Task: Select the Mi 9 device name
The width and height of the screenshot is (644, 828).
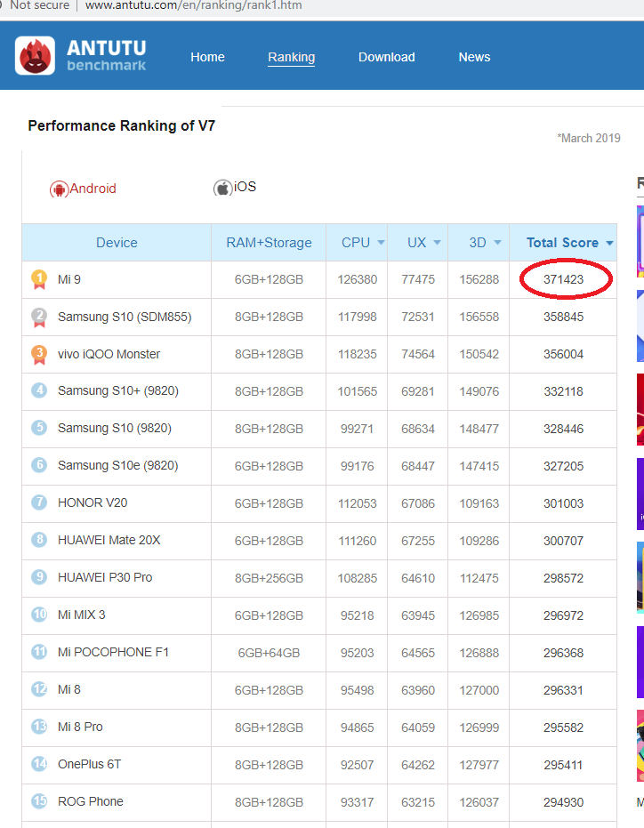Action: pos(69,279)
